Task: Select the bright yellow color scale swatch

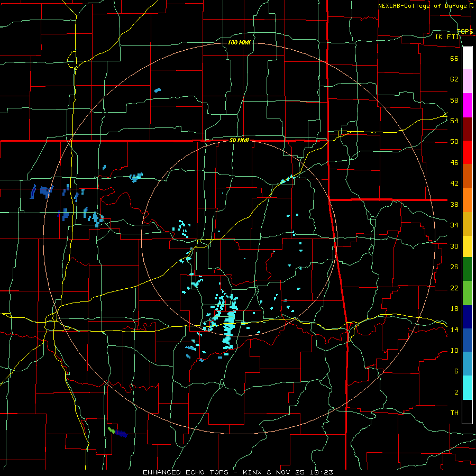Action: click(467, 246)
